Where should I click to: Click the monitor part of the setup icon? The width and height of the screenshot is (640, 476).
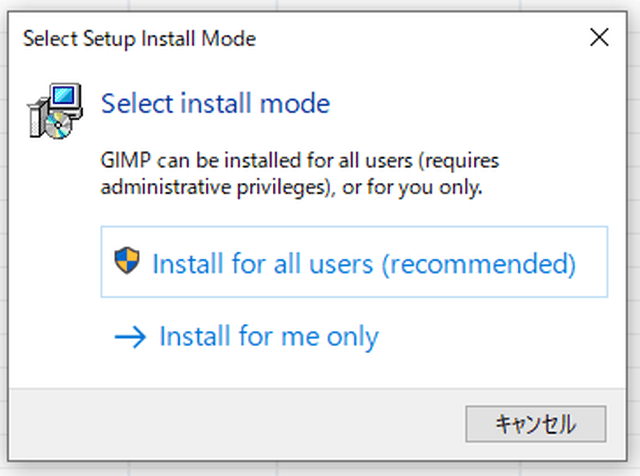click(x=66, y=98)
